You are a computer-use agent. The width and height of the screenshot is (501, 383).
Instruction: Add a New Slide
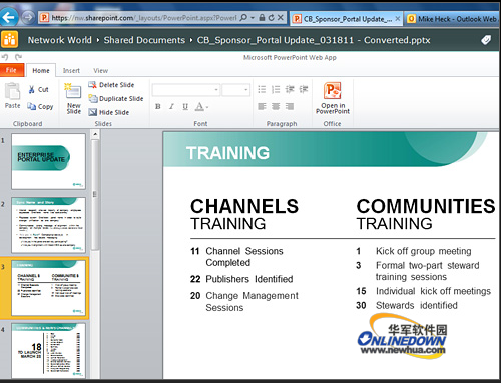74,99
